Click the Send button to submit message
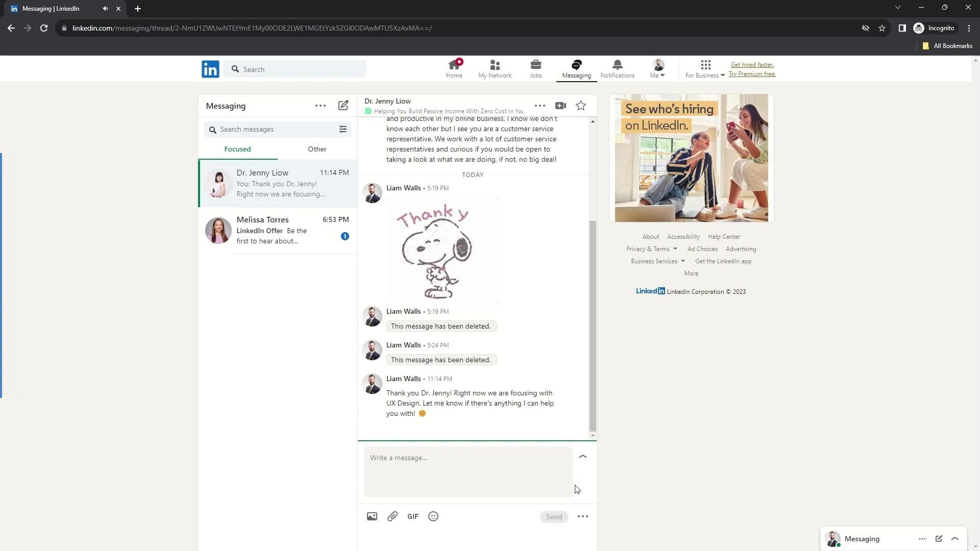The width and height of the screenshot is (980, 551). click(554, 516)
